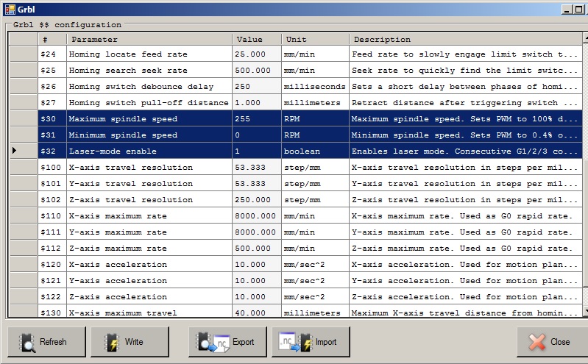Click value 8000.000 of Y-axis maximum rate

coord(257,232)
